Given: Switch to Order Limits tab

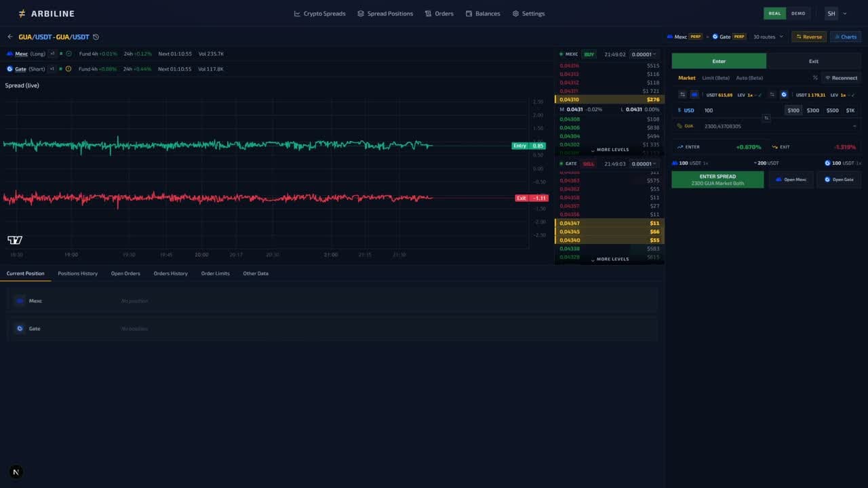Looking at the screenshot, I should pos(215,273).
